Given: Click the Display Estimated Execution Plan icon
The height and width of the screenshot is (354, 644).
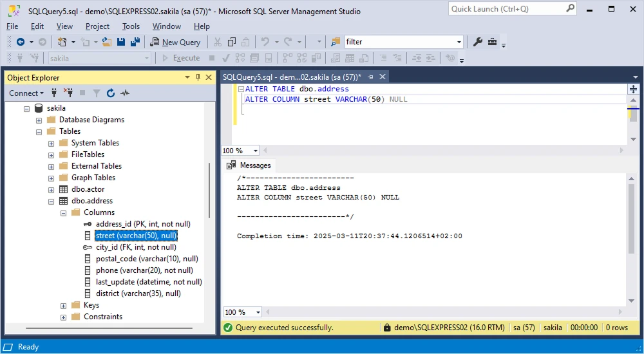Looking at the screenshot, I should (240, 58).
